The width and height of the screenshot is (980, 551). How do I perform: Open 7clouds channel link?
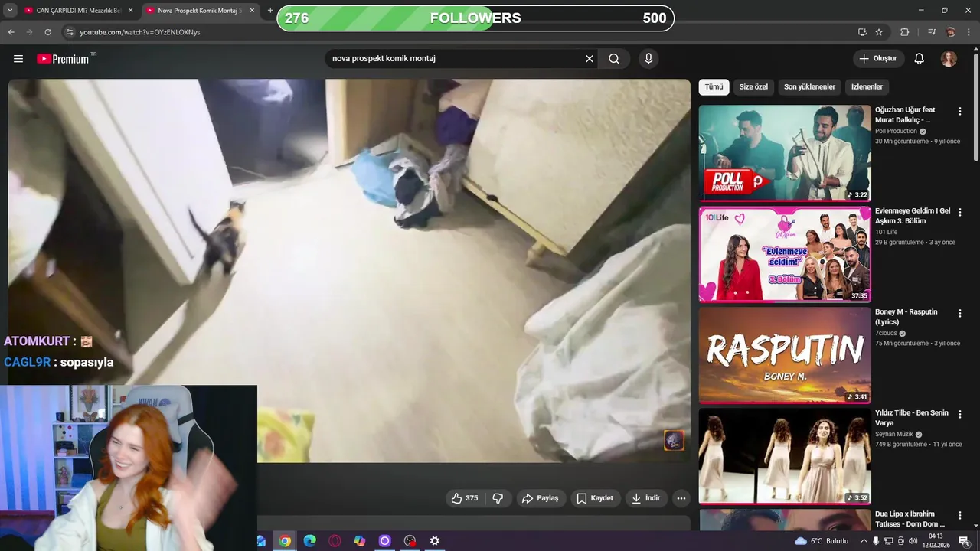coord(886,333)
